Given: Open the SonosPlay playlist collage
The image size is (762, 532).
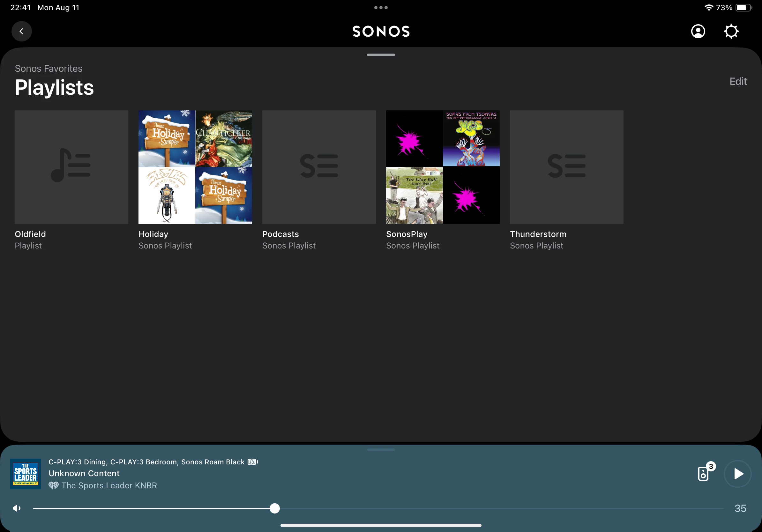Looking at the screenshot, I should [443, 167].
